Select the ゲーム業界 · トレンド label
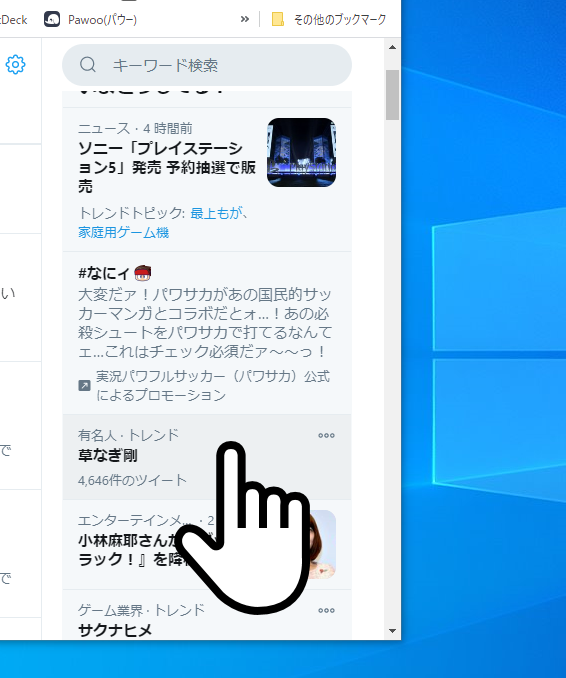 coord(141,610)
